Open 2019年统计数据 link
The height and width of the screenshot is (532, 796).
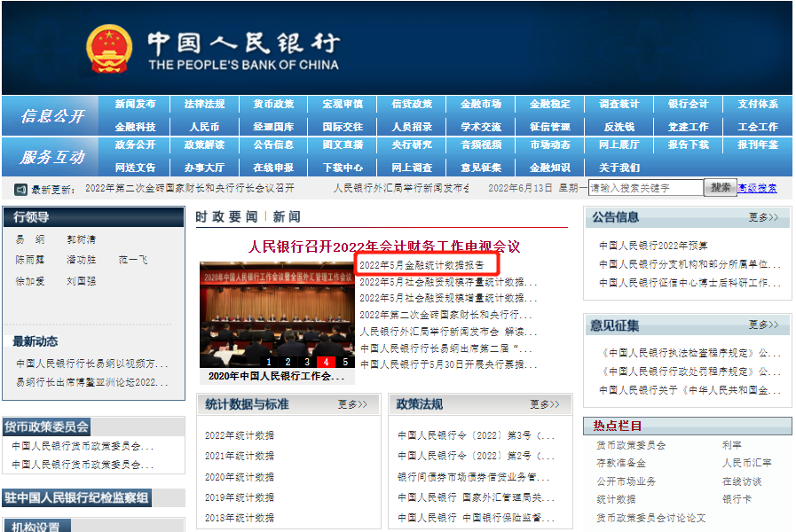point(240,497)
